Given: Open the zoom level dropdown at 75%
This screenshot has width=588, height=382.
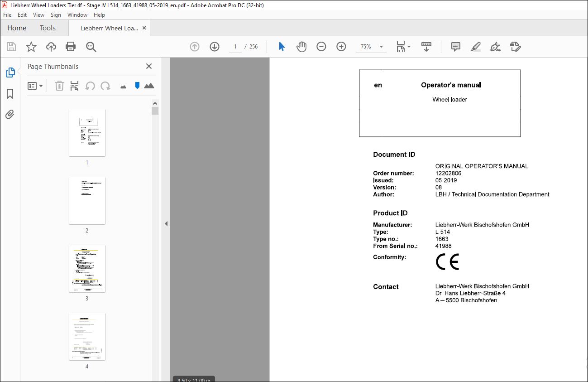Looking at the screenshot, I should pyautogui.click(x=381, y=47).
